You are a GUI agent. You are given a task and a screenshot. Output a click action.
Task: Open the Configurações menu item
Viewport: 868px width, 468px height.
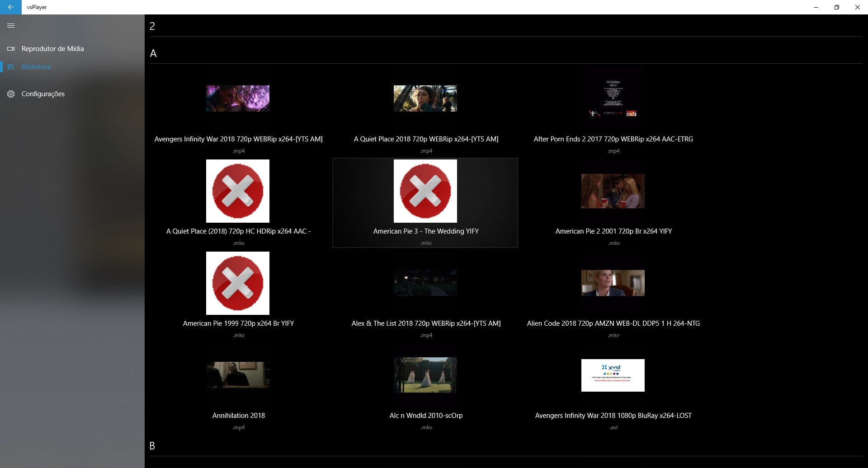(x=43, y=94)
